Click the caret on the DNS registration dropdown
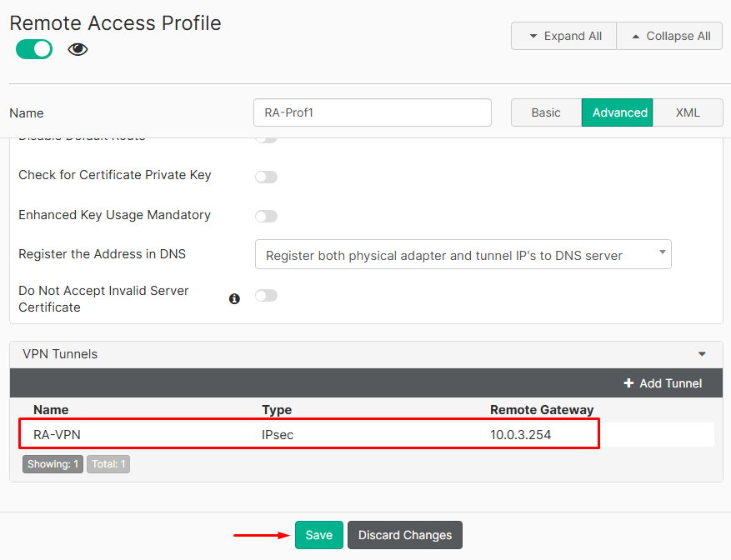731x560 pixels. pos(663,254)
